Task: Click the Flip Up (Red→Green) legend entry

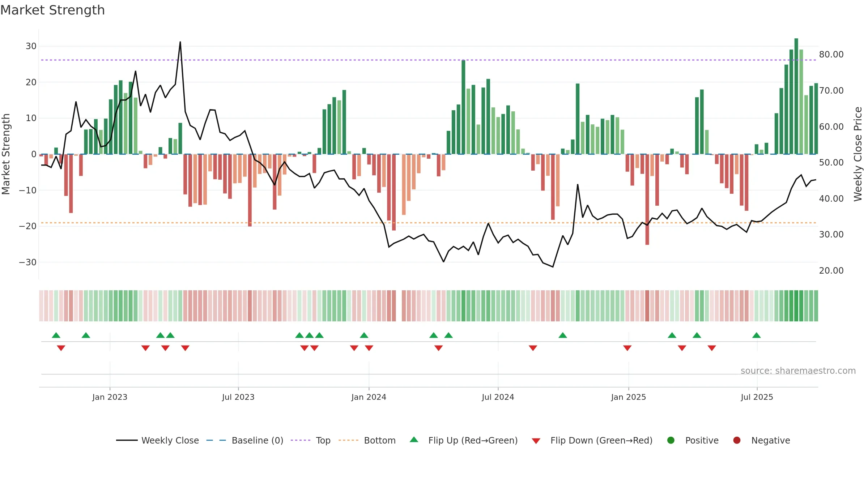Action: [x=464, y=440]
